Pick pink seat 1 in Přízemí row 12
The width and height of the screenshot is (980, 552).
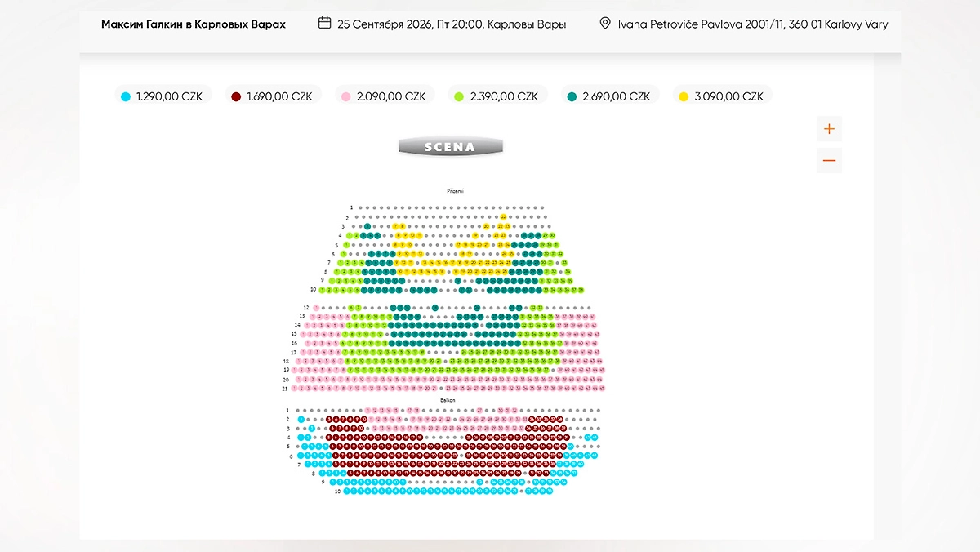[x=316, y=308]
